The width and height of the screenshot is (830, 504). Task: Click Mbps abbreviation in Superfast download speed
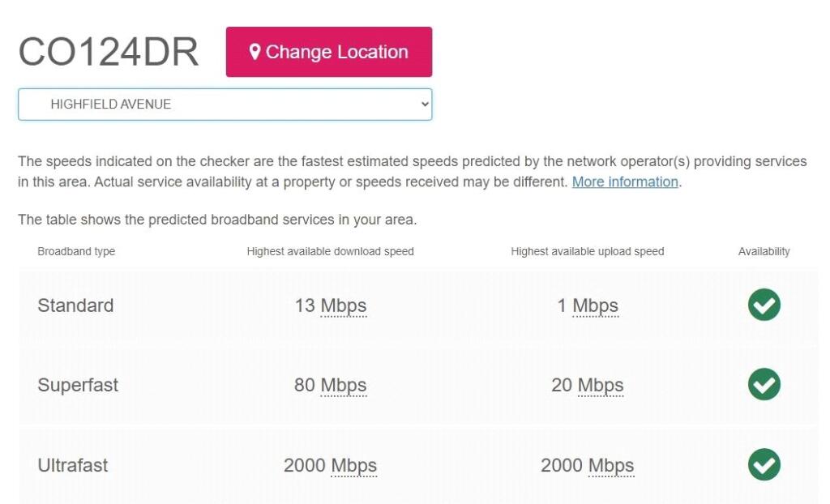pos(344,385)
